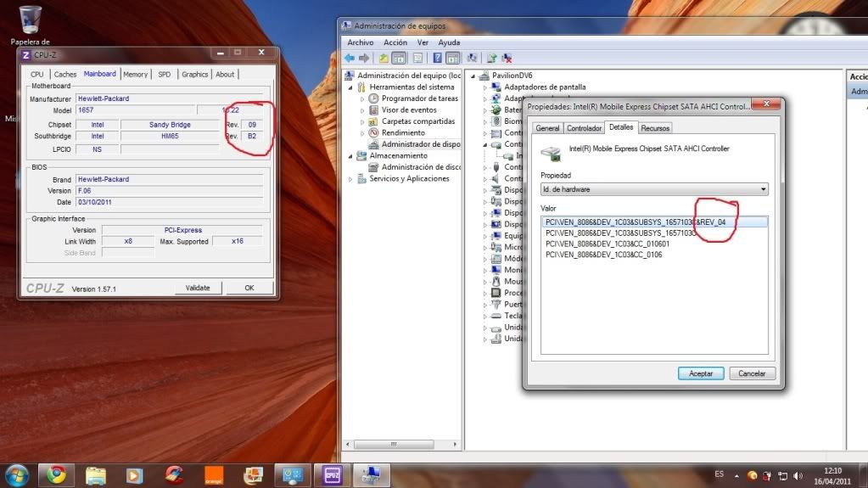Open the Caches tab in CPU-Z
The width and height of the screenshot is (868, 488).
[x=65, y=74]
